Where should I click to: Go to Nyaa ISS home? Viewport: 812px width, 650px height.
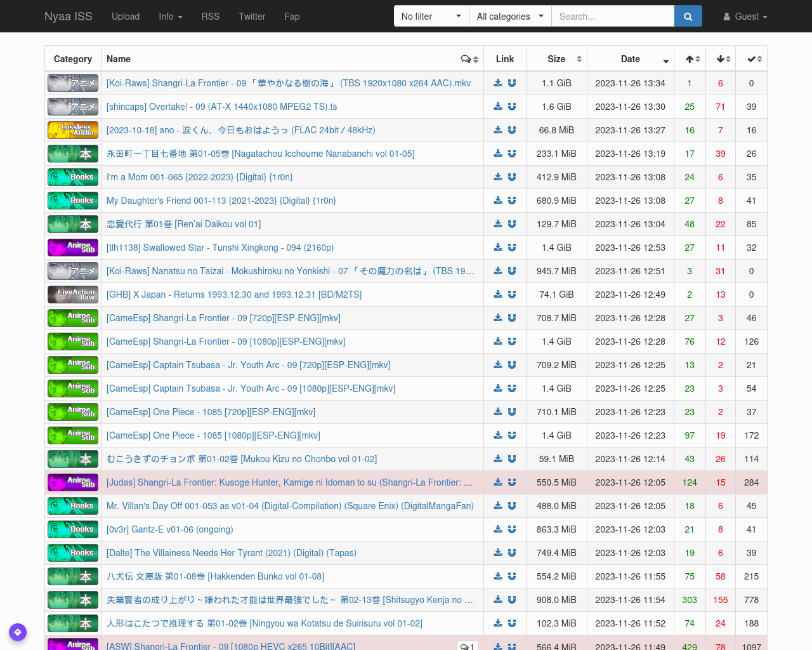pyautogui.click(x=69, y=17)
